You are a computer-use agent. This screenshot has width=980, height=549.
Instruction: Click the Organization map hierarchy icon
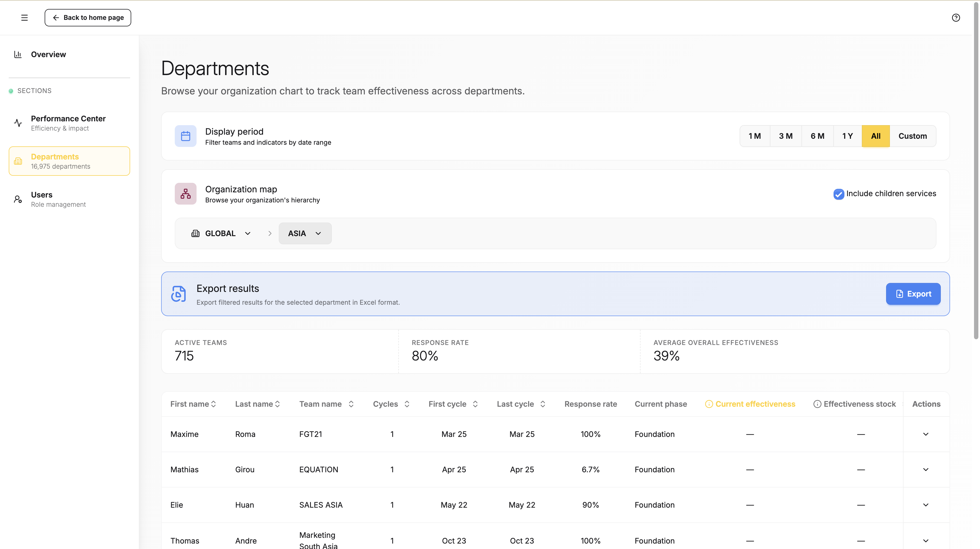[x=185, y=194]
